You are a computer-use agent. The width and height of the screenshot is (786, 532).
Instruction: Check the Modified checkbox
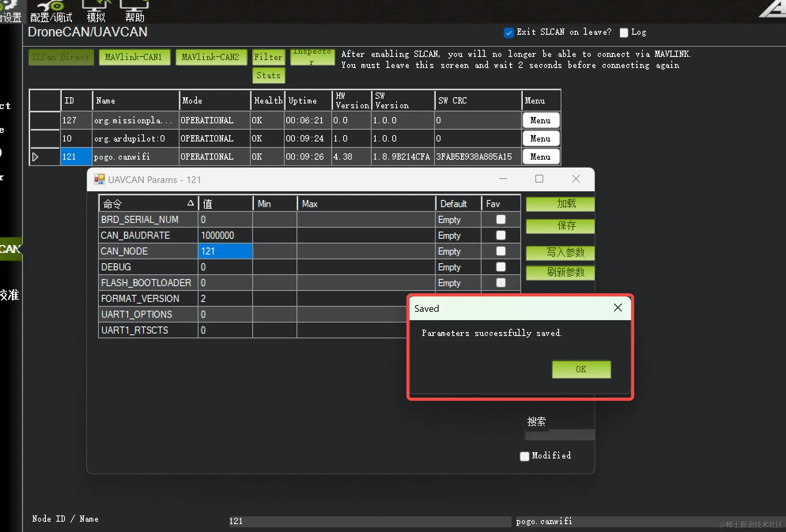[524, 456]
